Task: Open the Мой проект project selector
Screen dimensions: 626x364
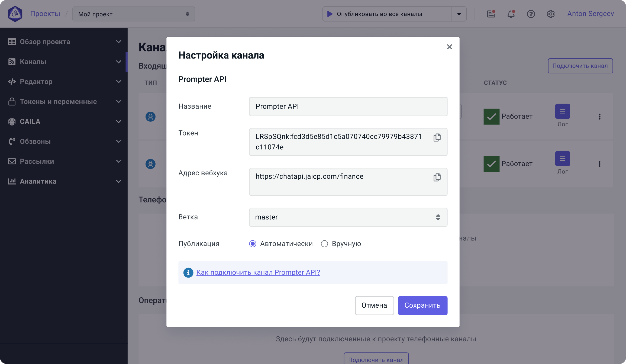Action: [134, 14]
